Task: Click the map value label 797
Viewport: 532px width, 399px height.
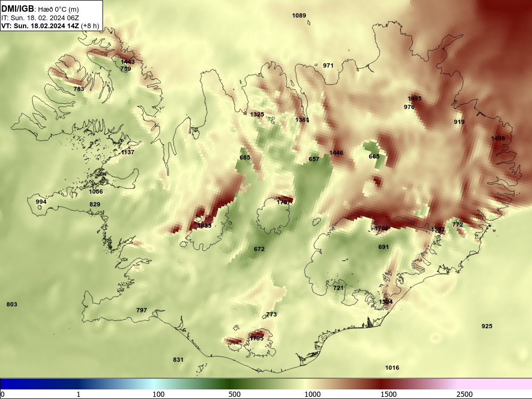Action: coord(142,311)
